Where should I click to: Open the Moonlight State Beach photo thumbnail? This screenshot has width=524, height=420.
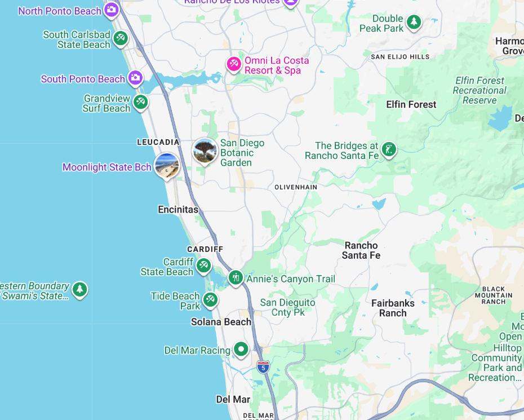[167, 166]
